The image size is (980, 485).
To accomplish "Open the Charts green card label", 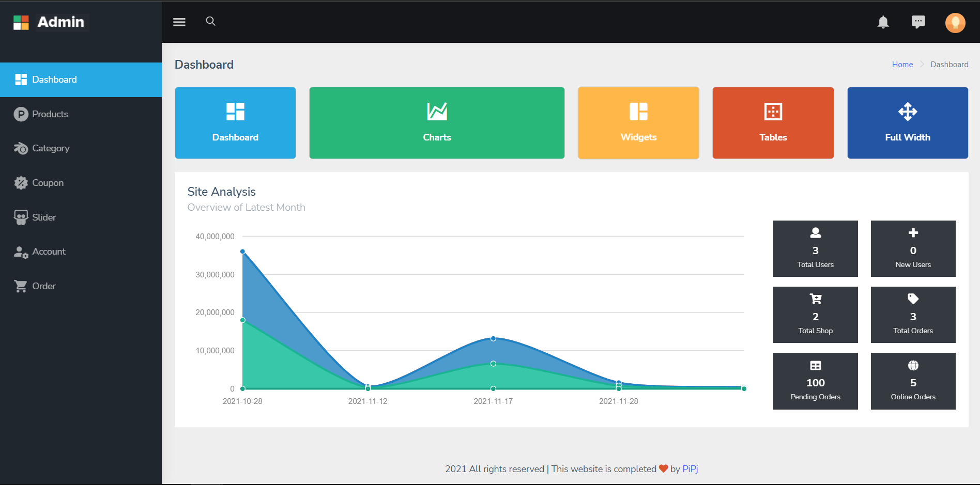I will click(437, 137).
